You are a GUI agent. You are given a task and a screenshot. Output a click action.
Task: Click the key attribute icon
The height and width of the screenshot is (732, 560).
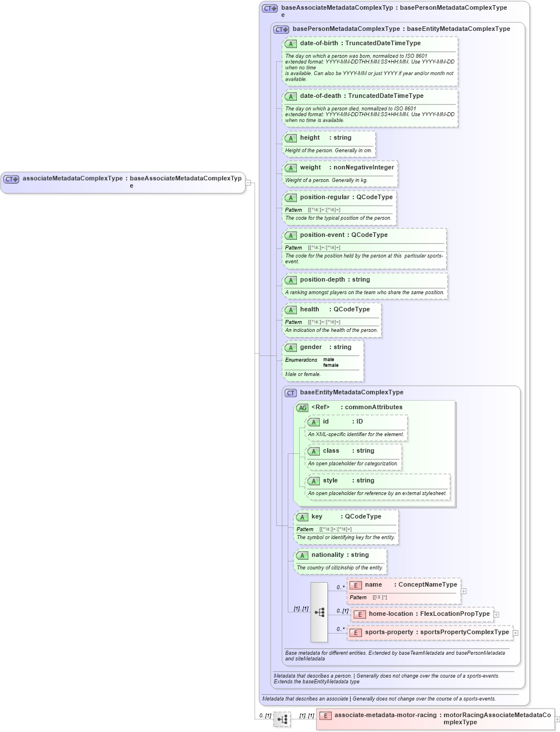(303, 517)
